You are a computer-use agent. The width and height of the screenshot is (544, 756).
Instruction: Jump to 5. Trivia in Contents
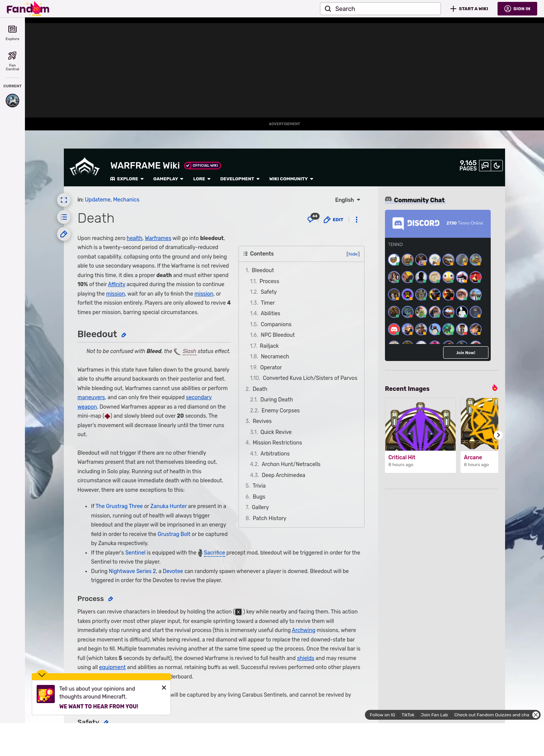point(255,486)
